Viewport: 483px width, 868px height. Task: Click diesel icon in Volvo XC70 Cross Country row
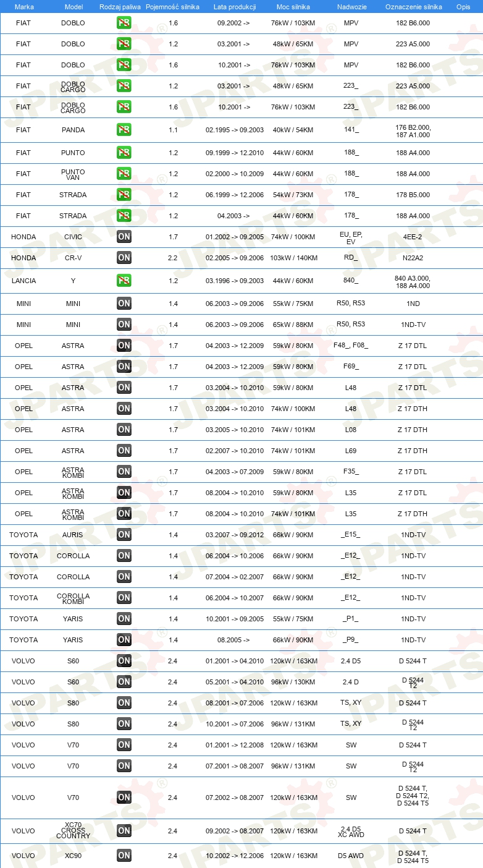tap(124, 831)
